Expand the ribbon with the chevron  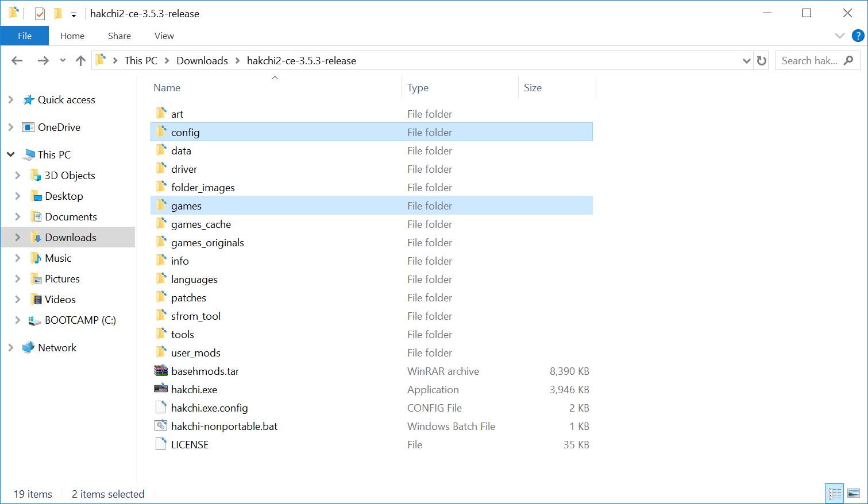point(839,36)
